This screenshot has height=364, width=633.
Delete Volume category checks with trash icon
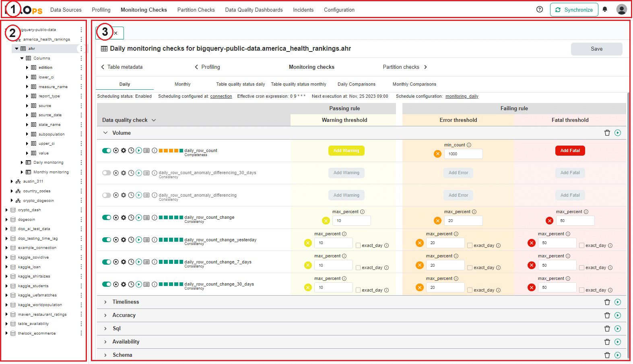(x=607, y=133)
